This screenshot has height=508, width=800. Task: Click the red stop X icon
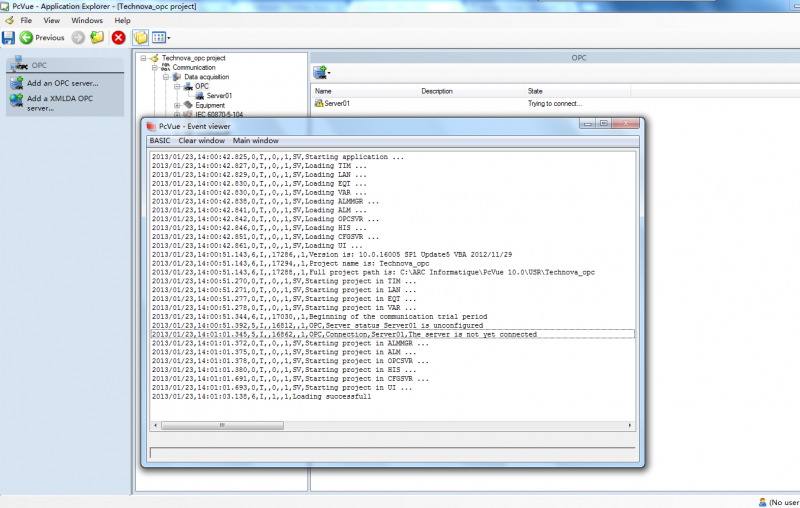point(118,38)
